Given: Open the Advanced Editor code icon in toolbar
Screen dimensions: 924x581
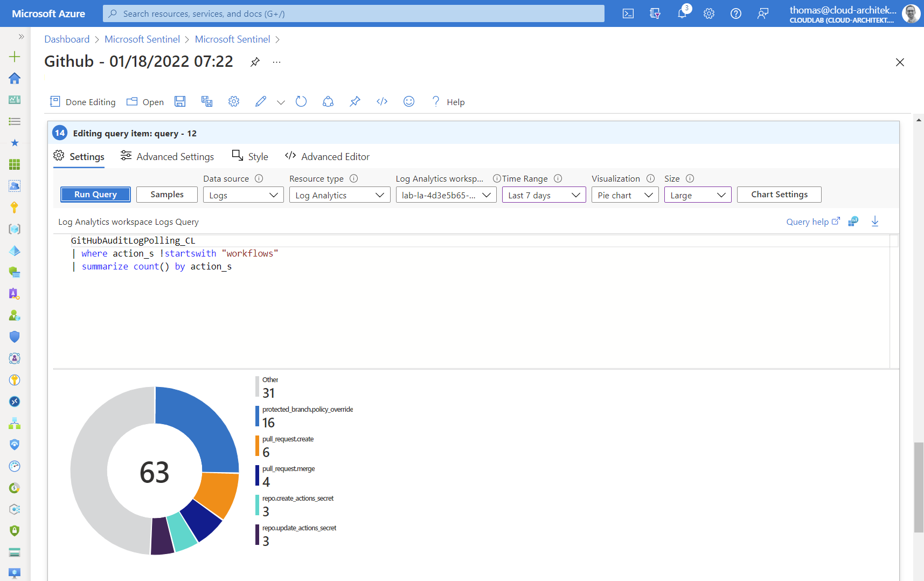Looking at the screenshot, I should click(x=382, y=101).
